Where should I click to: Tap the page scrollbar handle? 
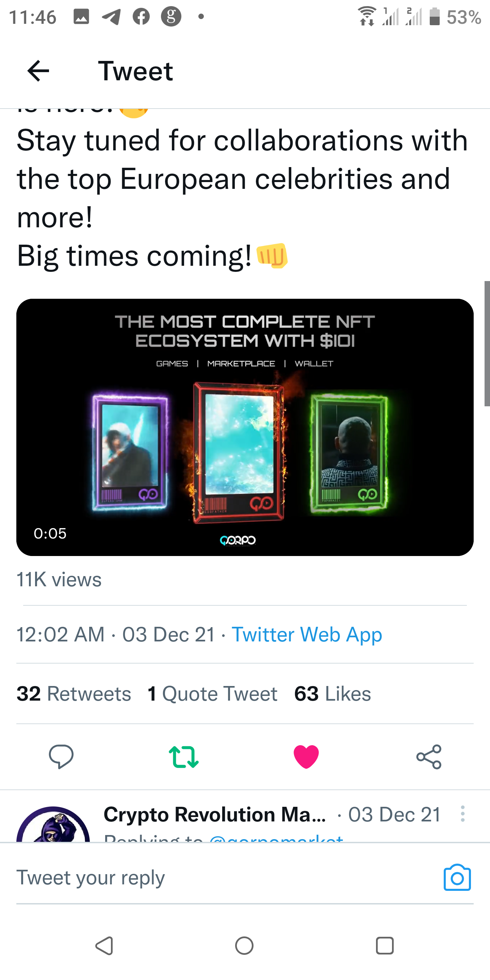coord(487,343)
